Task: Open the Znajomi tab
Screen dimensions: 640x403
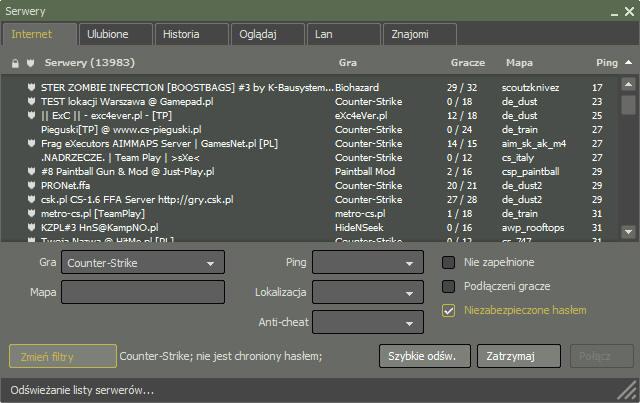Action: click(x=420, y=34)
